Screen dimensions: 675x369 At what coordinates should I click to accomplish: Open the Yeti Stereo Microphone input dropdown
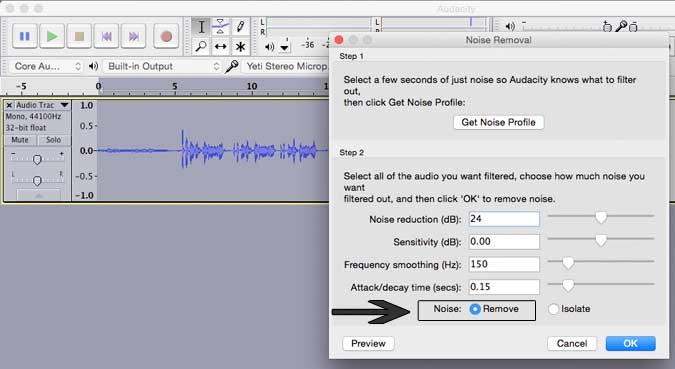[x=286, y=66]
